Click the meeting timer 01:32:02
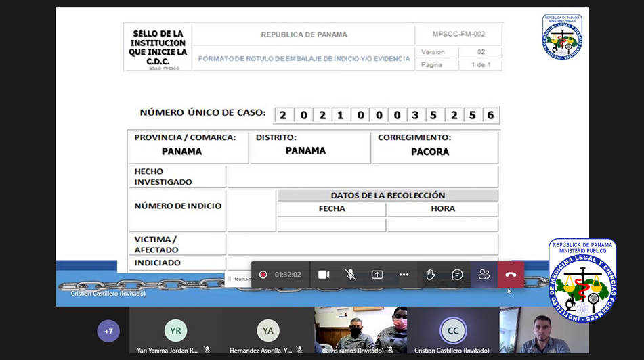The width and height of the screenshot is (644, 360). click(x=288, y=275)
